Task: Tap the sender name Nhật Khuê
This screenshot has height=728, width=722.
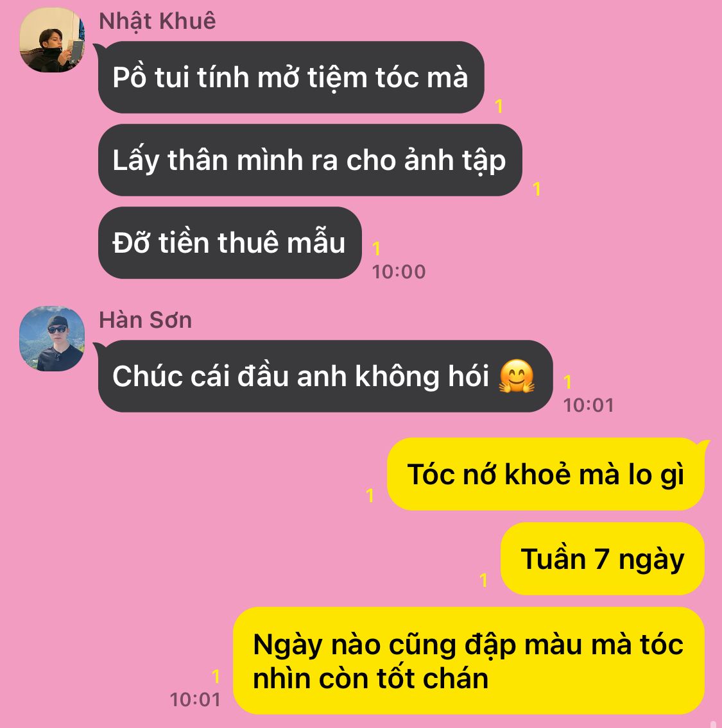Action: click(x=157, y=21)
